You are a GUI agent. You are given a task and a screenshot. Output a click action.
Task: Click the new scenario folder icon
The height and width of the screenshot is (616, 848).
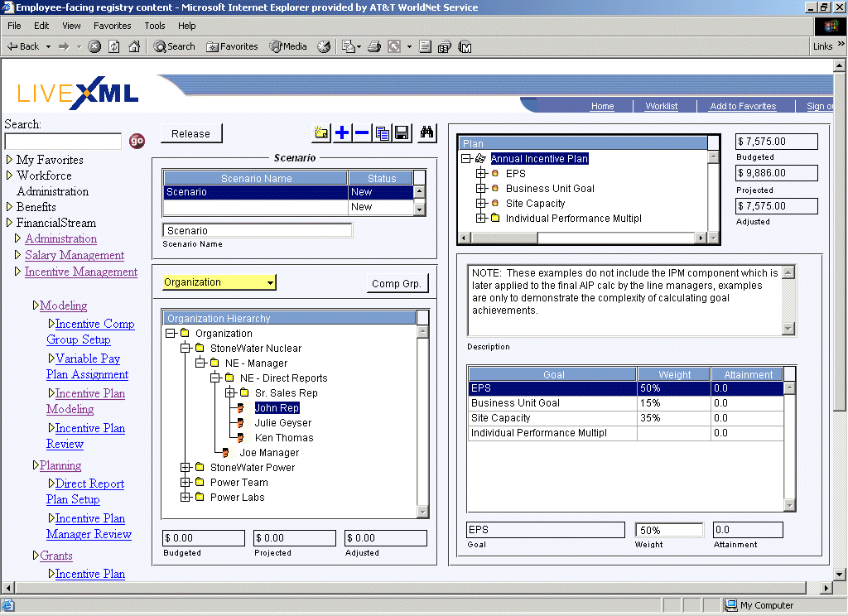(322, 132)
